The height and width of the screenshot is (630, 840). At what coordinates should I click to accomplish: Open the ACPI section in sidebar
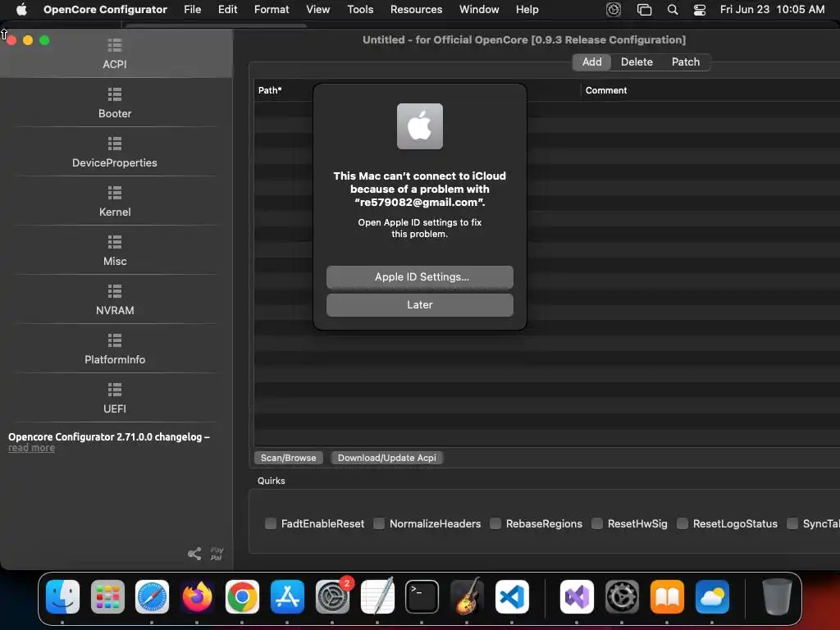coord(115,53)
